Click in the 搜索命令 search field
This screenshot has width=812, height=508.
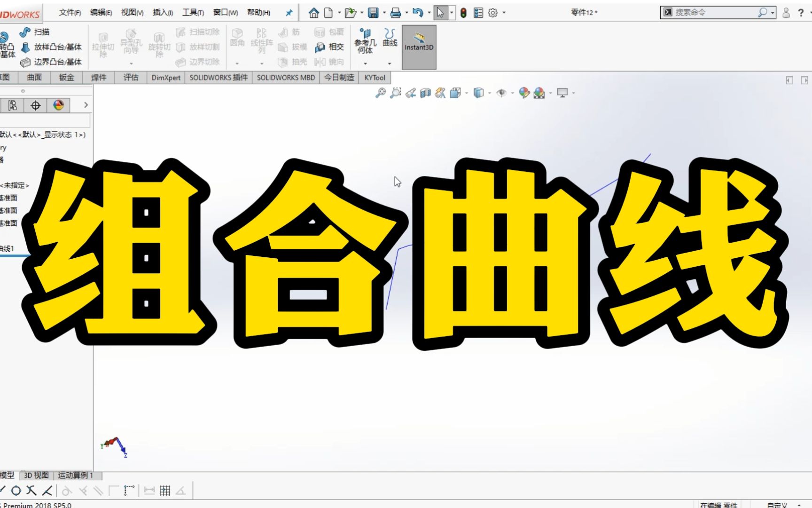point(714,12)
